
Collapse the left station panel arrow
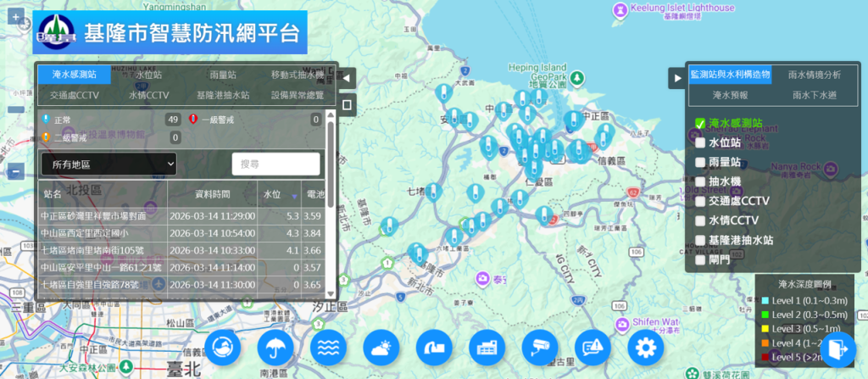coord(347,78)
